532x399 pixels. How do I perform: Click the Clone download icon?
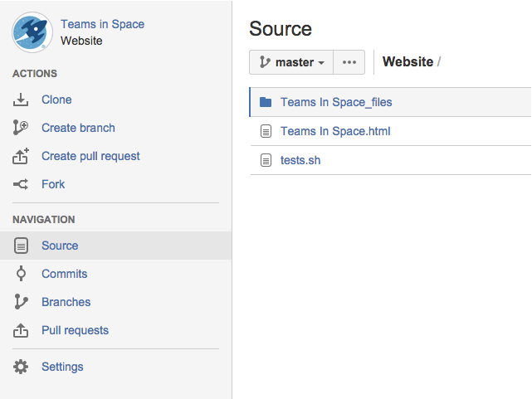point(22,100)
